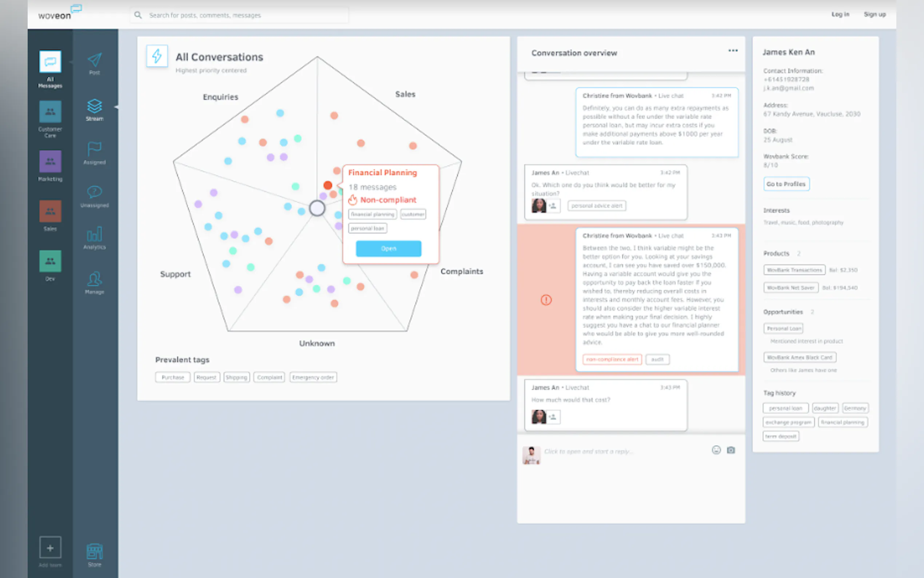The width and height of the screenshot is (924, 578).
Task: Select the Customer Care team tab
Action: point(50,112)
